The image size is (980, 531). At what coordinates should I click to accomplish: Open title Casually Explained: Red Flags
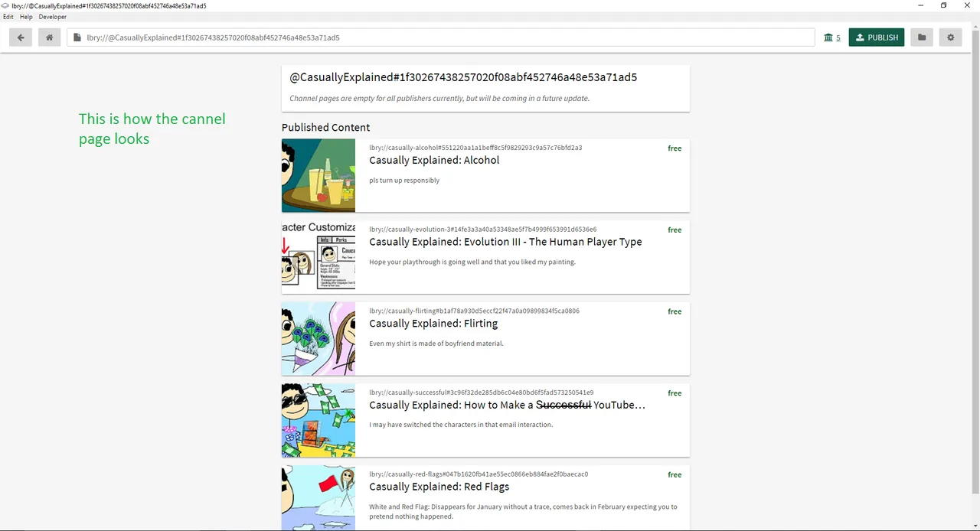[x=439, y=487]
